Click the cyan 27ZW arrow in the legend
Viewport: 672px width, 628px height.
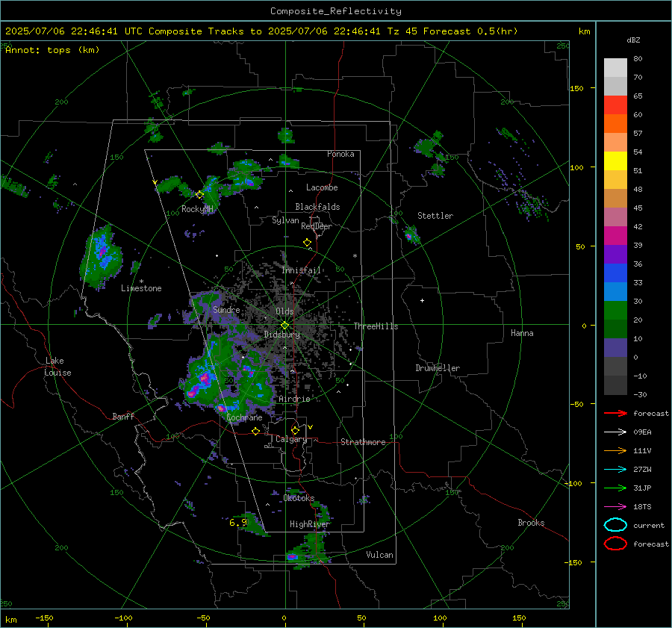[x=615, y=470]
